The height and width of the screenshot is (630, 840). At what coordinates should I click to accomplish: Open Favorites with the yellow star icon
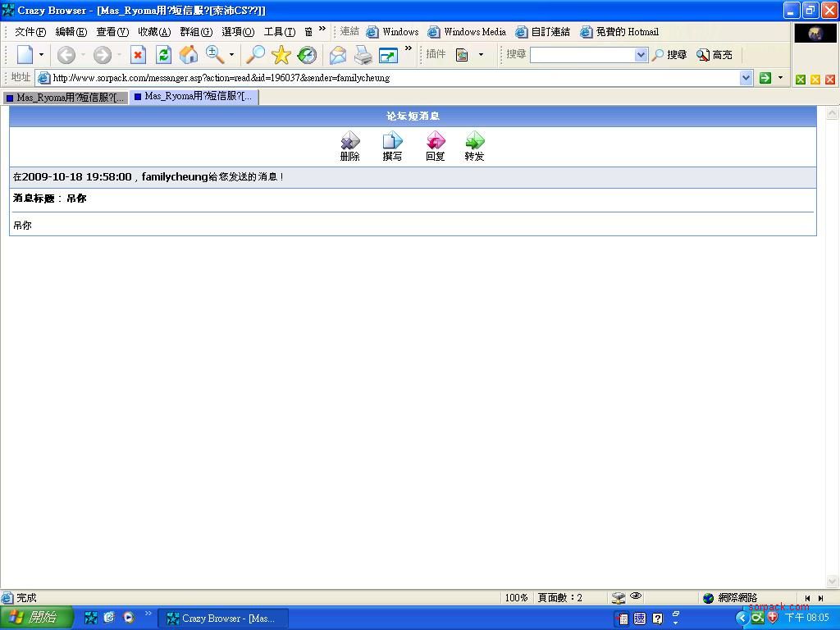(x=281, y=55)
